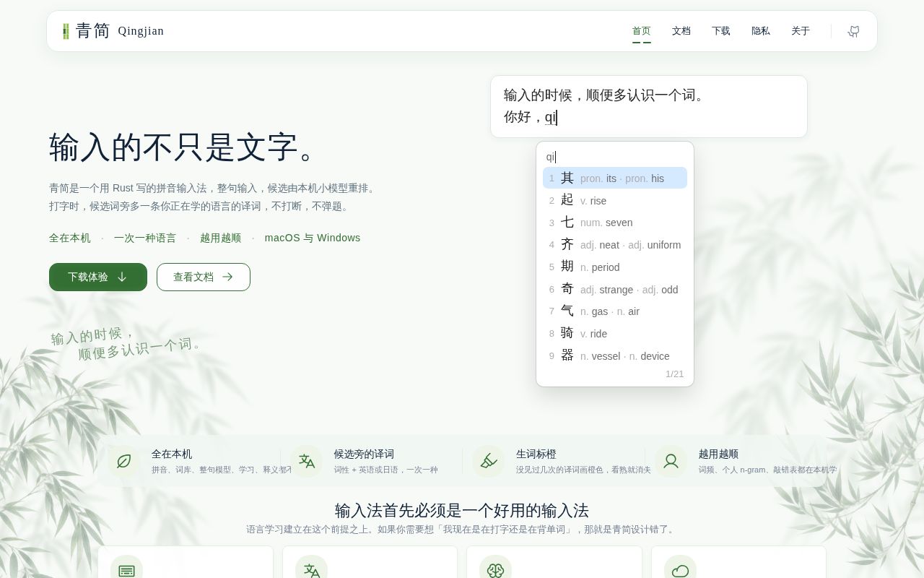Screen dimensions: 924x578
Task: Select candidate 9 器 vessel / device
Action: coord(615,356)
